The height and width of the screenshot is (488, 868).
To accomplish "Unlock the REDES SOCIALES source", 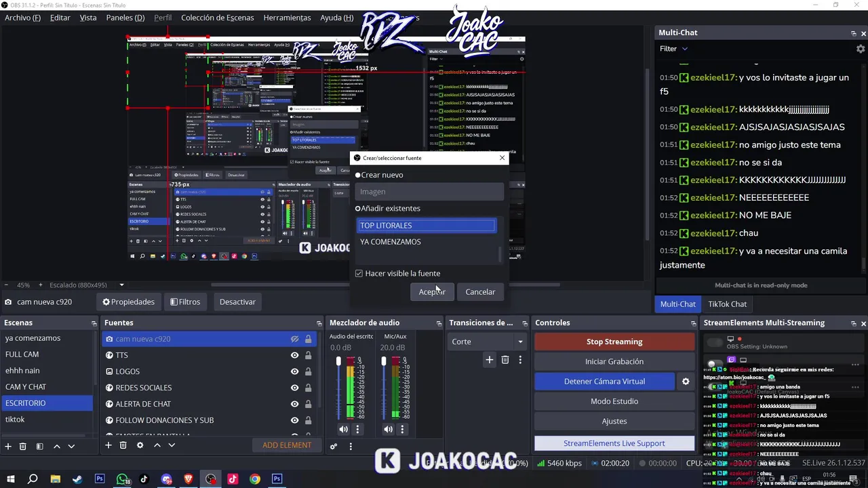I will point(308,388).
